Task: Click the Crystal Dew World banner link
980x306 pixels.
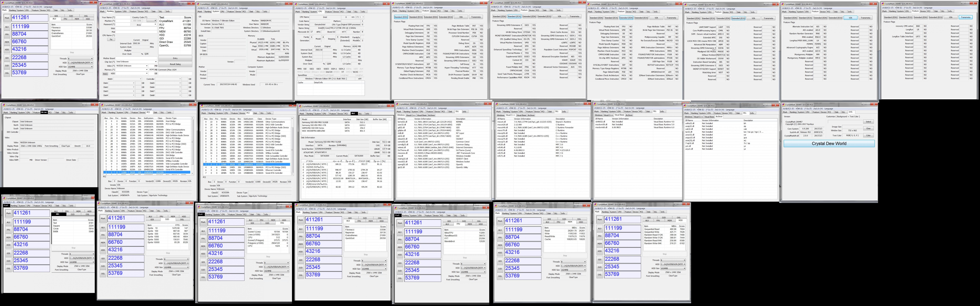Action: coord(829,144)
